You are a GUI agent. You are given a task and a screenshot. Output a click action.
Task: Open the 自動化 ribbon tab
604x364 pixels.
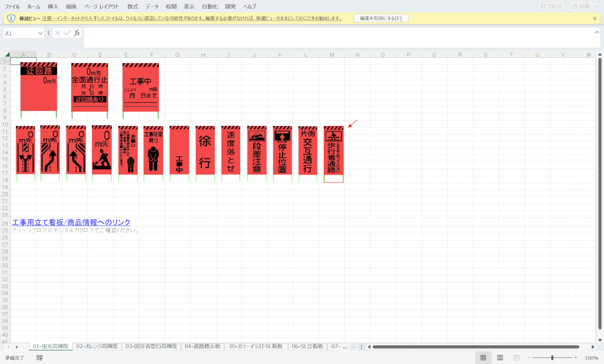pos(210,6)
